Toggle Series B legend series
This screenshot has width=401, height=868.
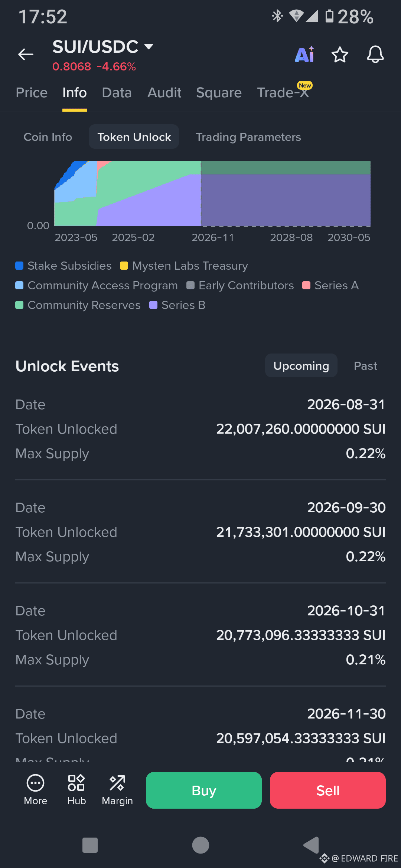coord(177,305)
